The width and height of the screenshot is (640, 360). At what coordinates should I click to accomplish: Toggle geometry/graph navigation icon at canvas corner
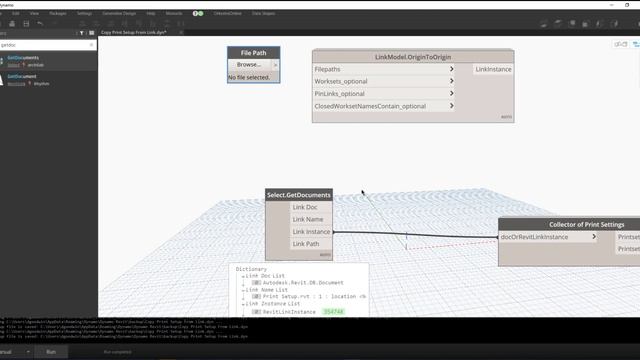click(x=620, y=44)
